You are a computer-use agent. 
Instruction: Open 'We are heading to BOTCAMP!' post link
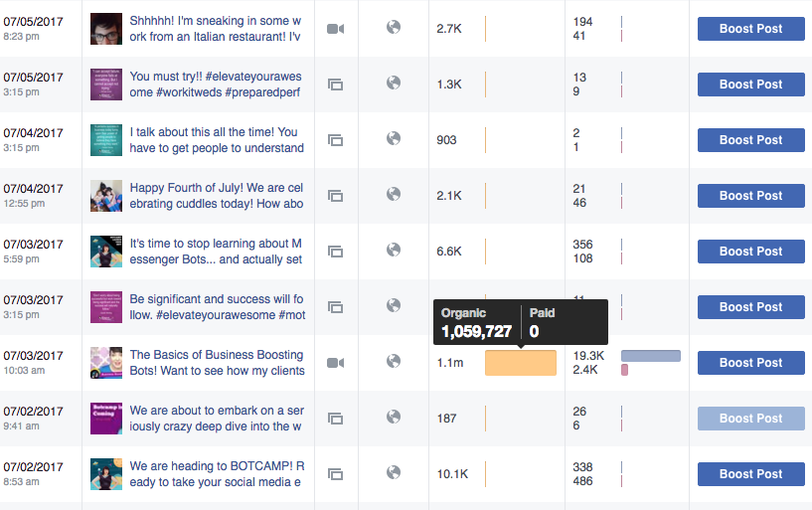pyautogui.click(x=217, y=474)
